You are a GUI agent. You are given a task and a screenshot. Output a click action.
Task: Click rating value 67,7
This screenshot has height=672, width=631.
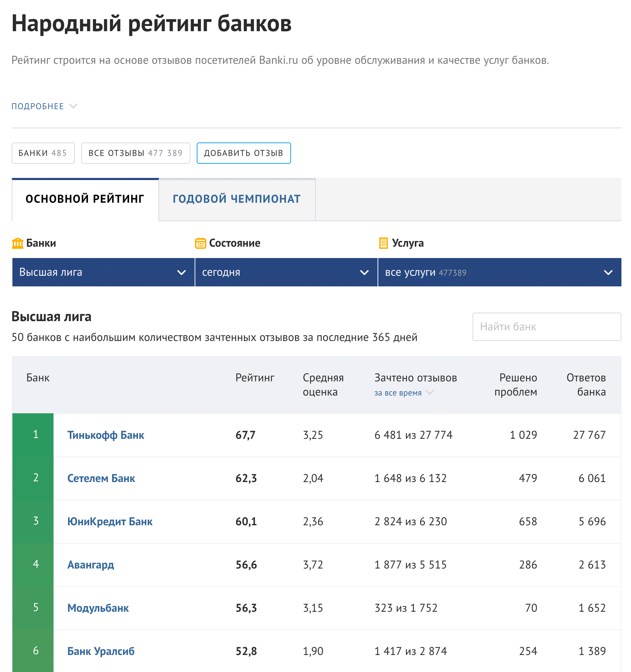coord(246,435)
